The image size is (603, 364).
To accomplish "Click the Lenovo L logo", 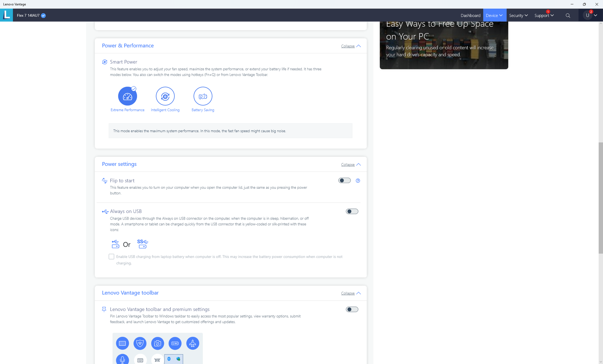I will [6, 15].
